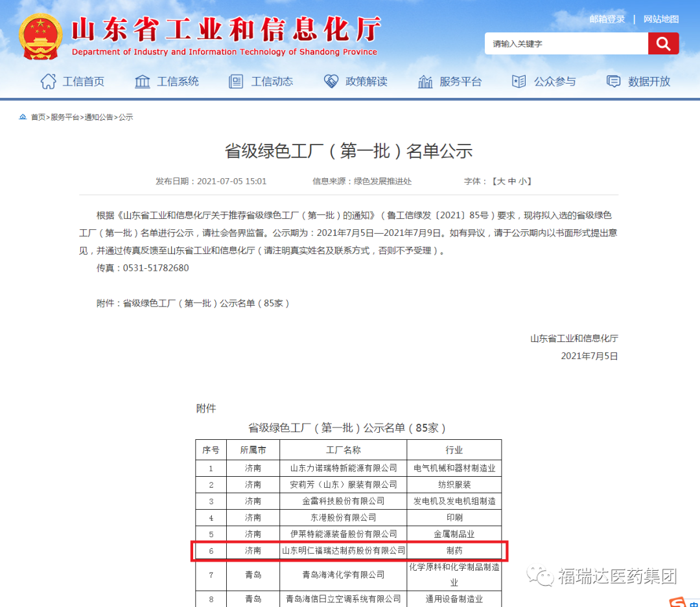Click table cell 东港股份有限公司
Image resolution: width=700 pixels, height=607 pixels.
click(344, 518)
